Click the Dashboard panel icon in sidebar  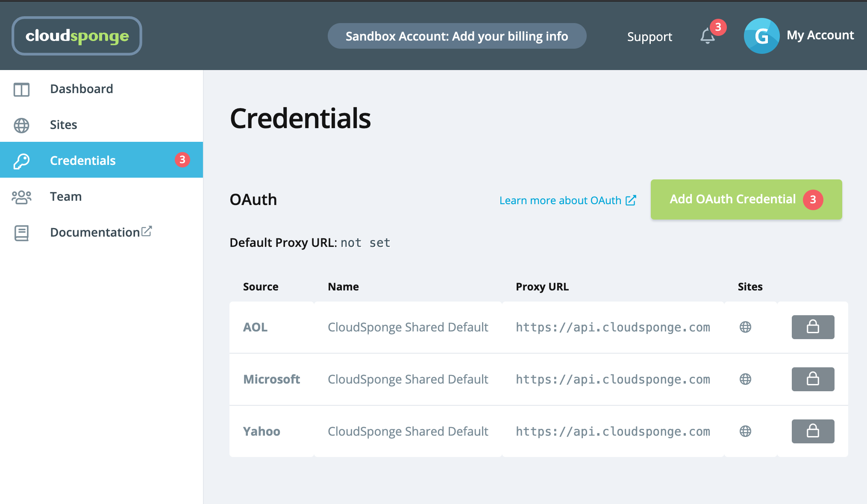pos(21,90)
